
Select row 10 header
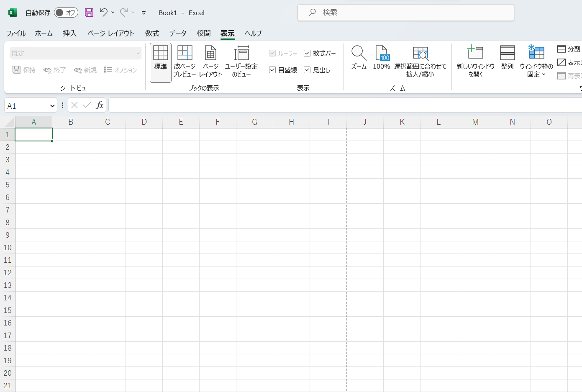coord(8,248)
